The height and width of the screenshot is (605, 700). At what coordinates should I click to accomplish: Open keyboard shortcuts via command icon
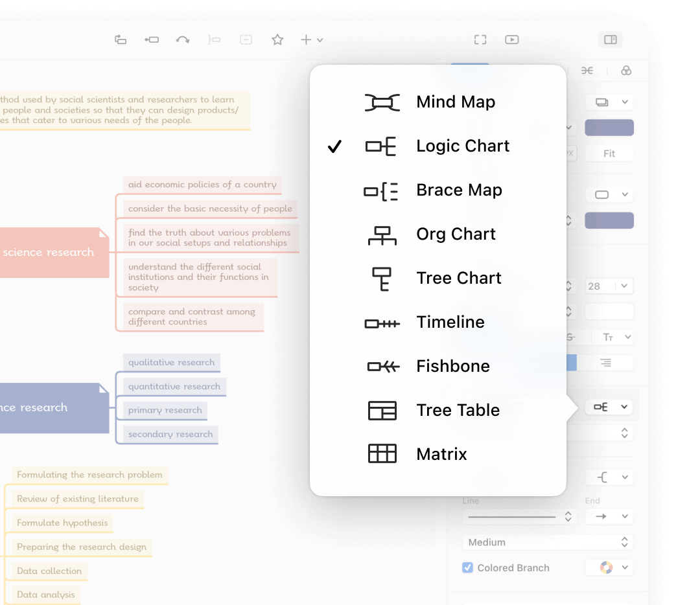click(587, 71)
